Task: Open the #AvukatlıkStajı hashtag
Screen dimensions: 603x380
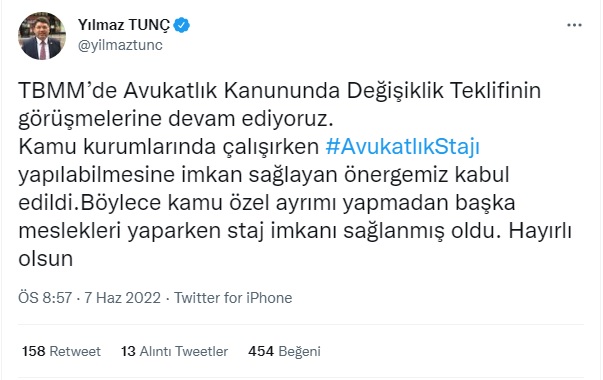Action: point(402,147)
